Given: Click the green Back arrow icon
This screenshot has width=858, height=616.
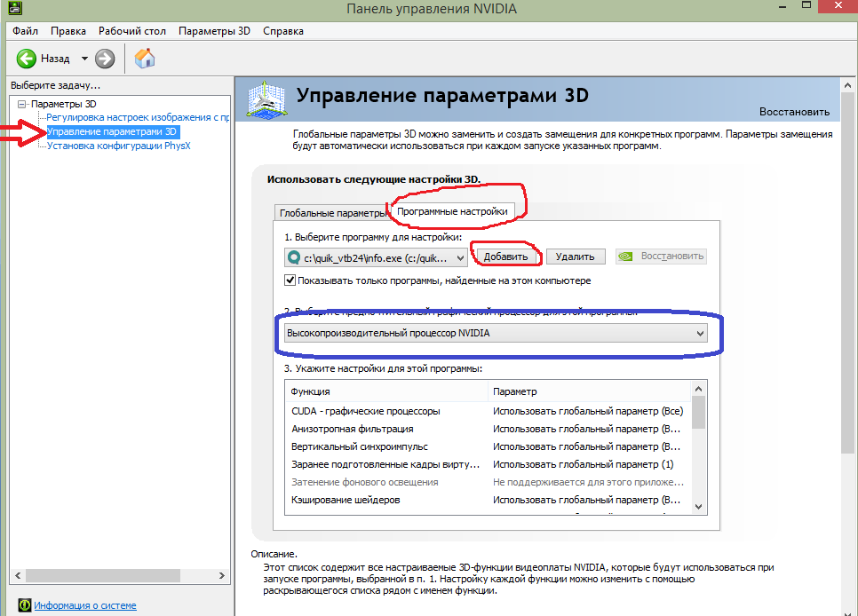Looking at the screenshot, I should (x=27, y=59).
